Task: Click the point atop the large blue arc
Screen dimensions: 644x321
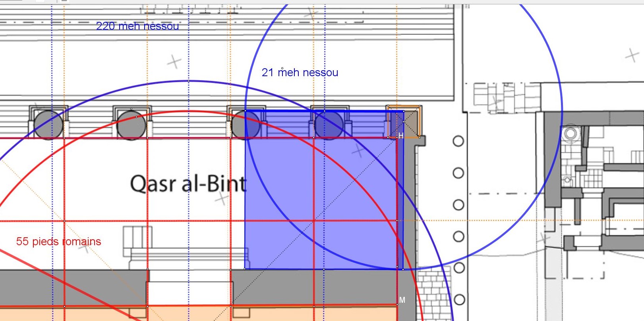Action: pyautogui.click(x=189, y=81)
